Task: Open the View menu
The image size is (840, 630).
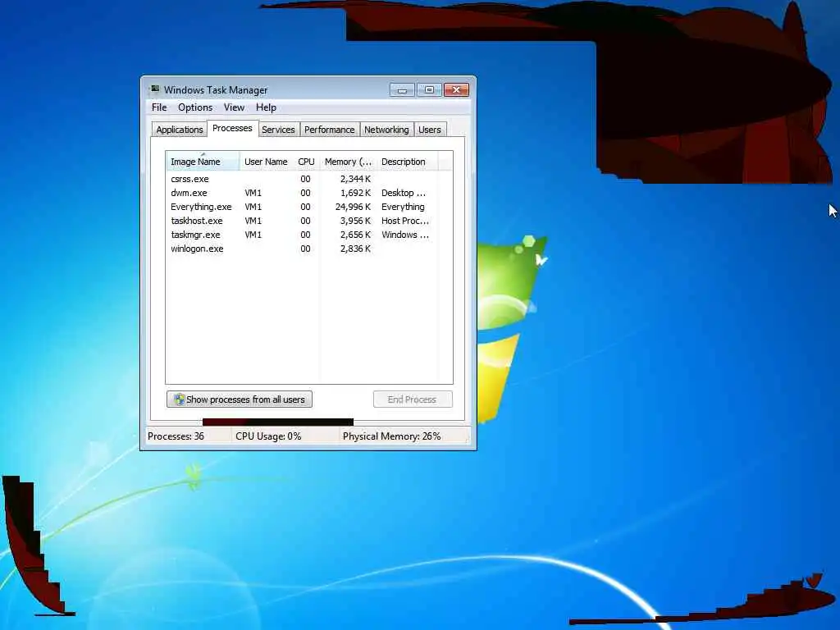Action: pyautogui.click(x=234, y=107)
